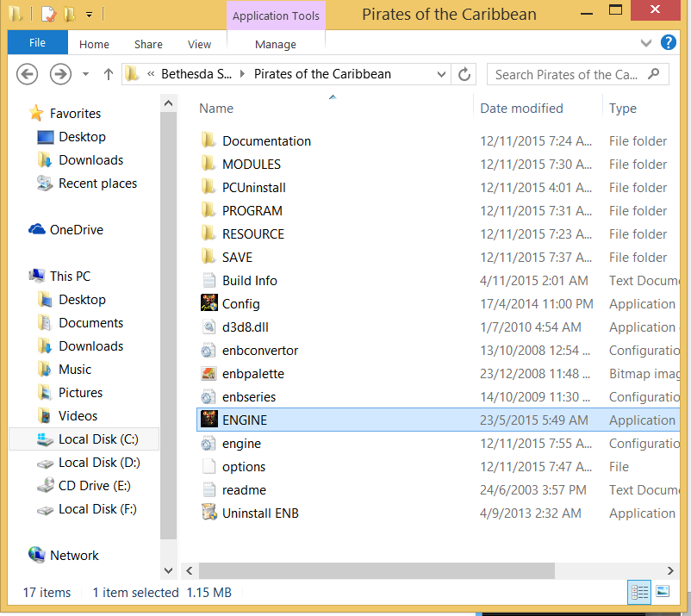Viewport: 691px width, 616px height.
Task: Sort by the Name column header
Action: (x=216, y=108)
